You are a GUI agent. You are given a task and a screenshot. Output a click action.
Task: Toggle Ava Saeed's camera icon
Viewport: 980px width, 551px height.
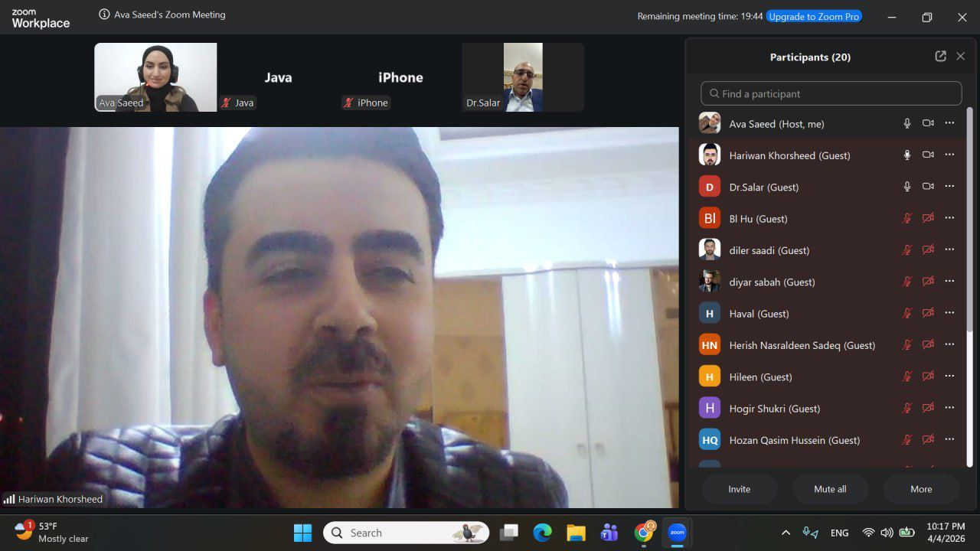tap(928, 123)
